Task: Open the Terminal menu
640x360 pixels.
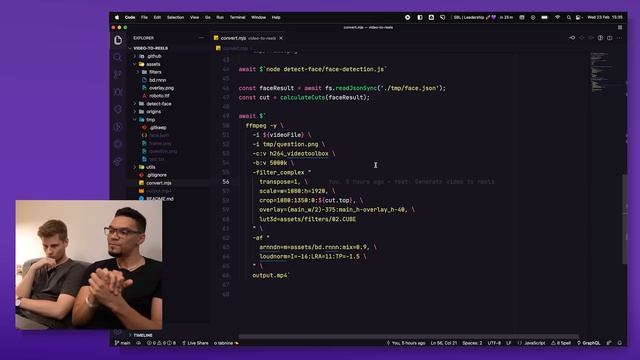Action: click(x=237, y=18)
